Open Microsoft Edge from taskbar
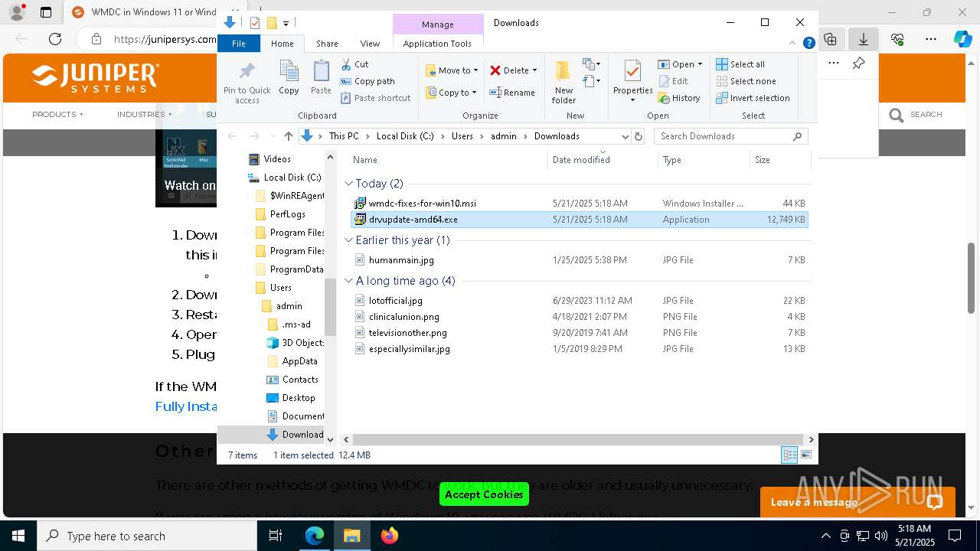This screenshot has width=980, height=551. (315, 536)
